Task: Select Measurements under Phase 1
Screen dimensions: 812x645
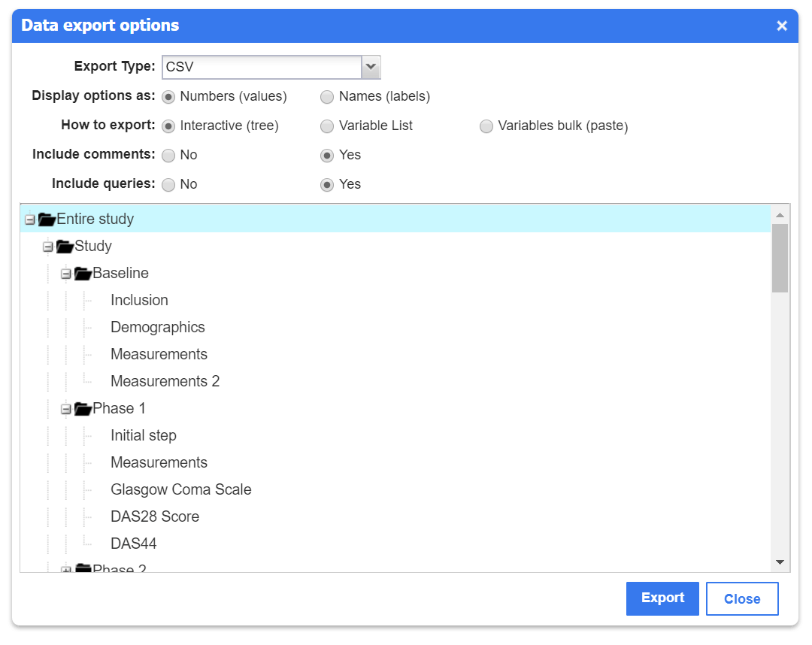Action: tap(159, 462)
